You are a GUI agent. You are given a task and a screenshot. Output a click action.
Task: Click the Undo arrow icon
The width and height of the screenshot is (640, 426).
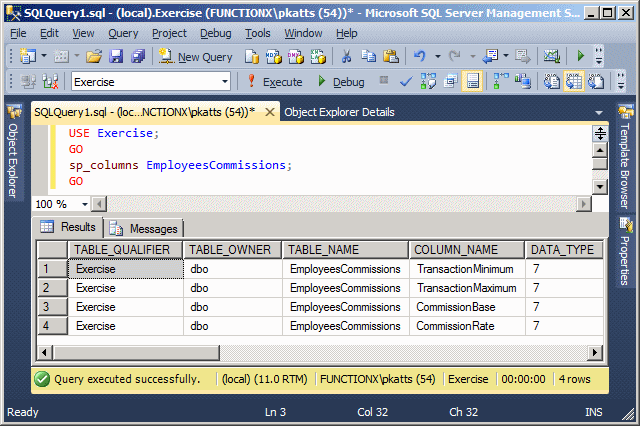[x=420, y=56]
